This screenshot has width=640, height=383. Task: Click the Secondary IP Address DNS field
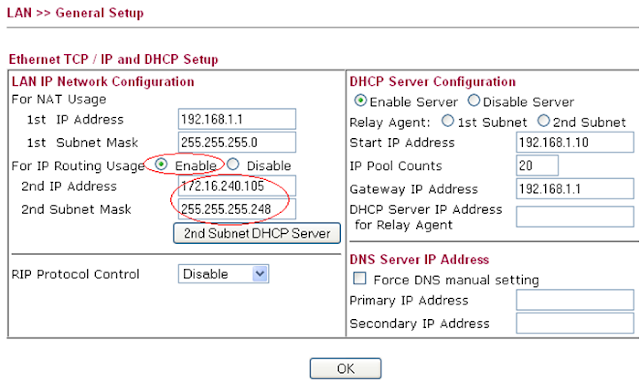click(575, 323)
